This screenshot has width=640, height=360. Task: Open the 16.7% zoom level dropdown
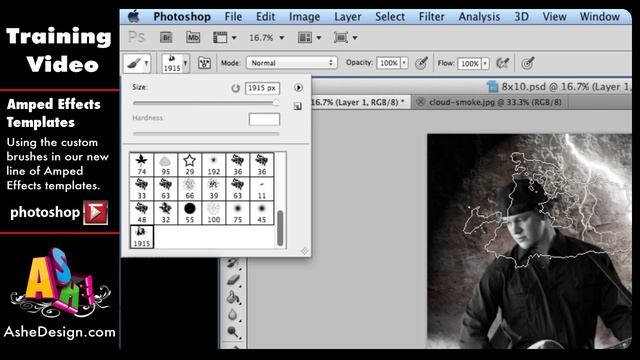click(267, 38)
